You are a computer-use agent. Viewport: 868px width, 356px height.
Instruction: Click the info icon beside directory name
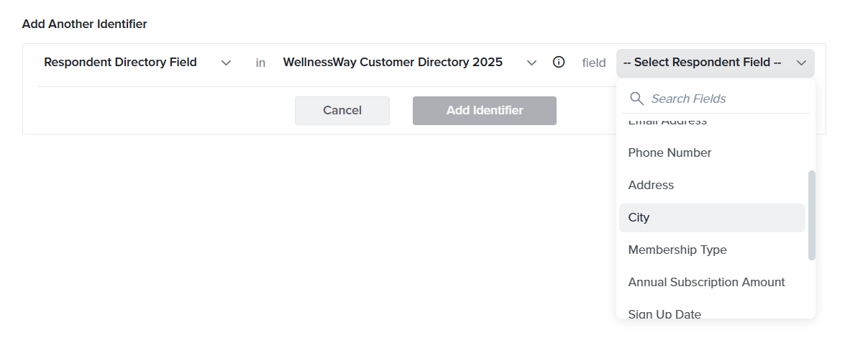click(559, 62)
